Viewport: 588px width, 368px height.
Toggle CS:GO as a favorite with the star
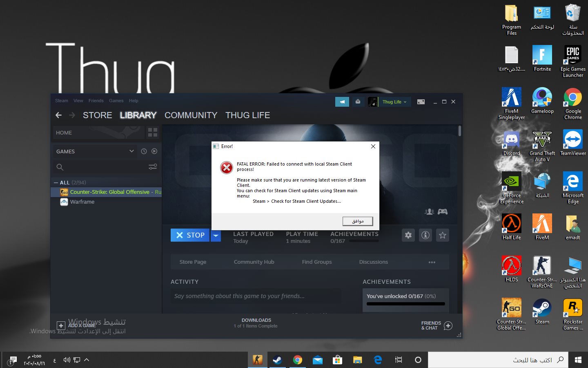(x=442, y=235)
